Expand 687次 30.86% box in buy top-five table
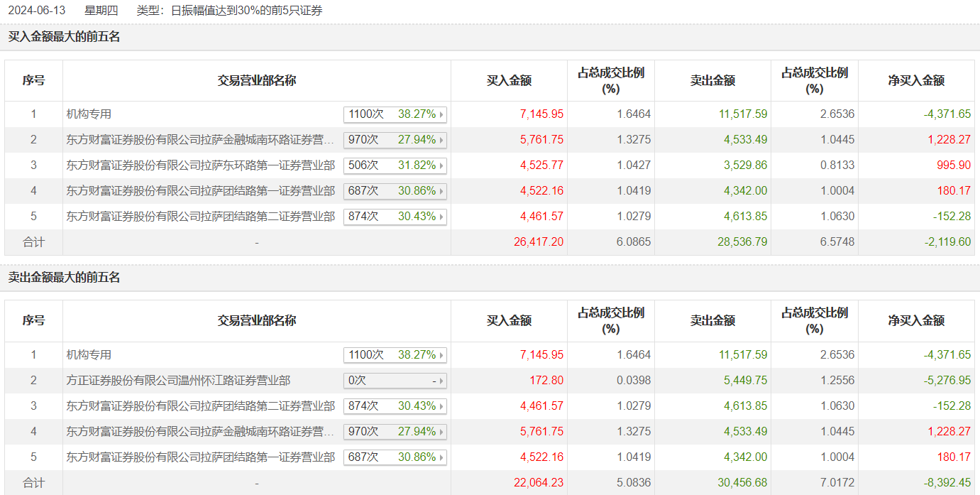Viewport: 980px width, 495px height. [x=395, y=191]
